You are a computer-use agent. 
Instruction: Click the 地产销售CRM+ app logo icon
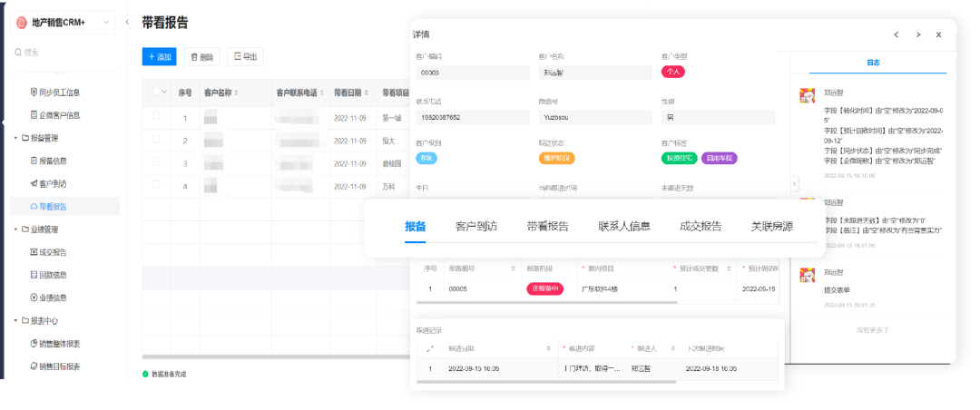coord(22,23)
